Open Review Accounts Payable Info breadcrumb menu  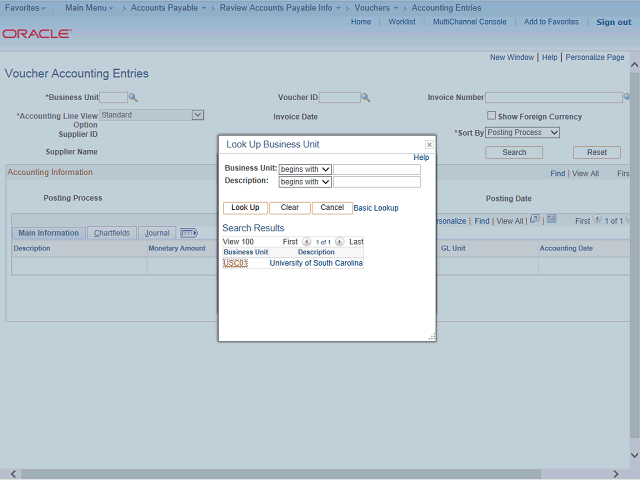tap(280, 8)
